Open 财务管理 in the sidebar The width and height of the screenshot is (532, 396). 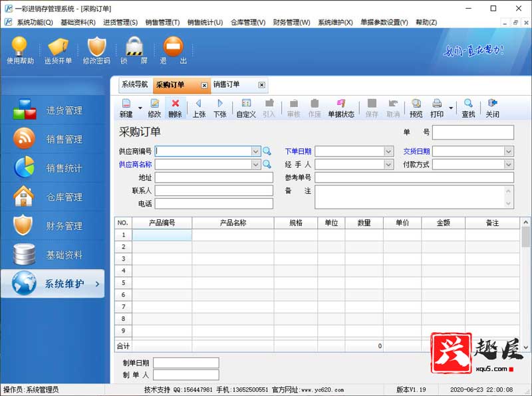(53, 226)
